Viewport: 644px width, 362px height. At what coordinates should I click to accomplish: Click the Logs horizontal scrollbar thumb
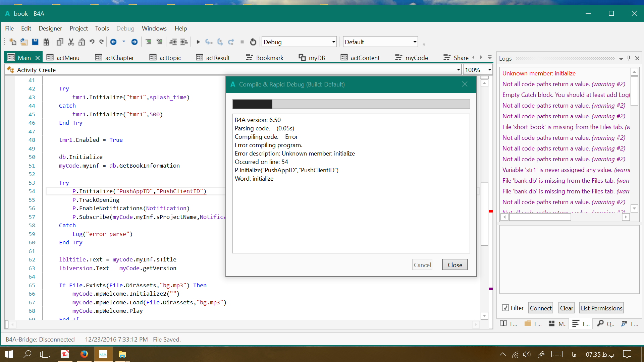pyautogui.click(x=540, y=217)
